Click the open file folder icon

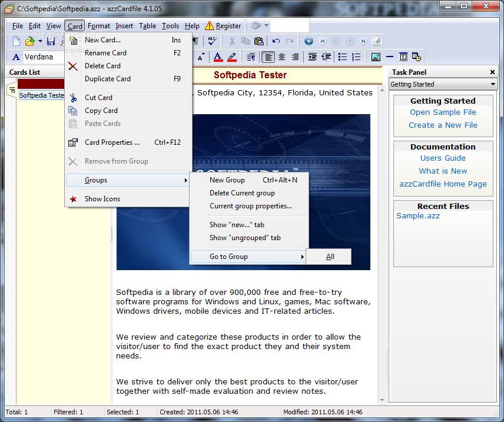click(29, 41)
